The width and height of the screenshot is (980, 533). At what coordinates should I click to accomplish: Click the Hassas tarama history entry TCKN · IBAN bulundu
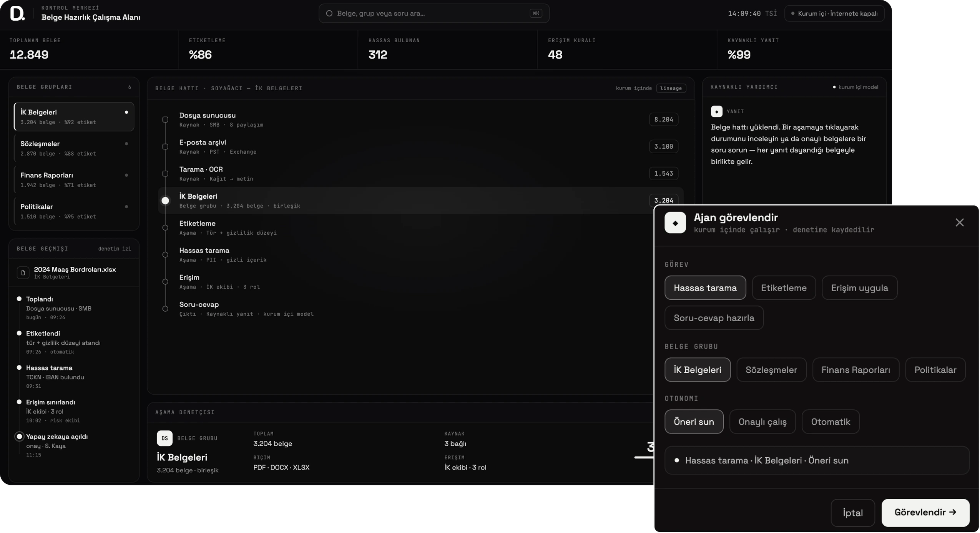(x=55, y=377)
